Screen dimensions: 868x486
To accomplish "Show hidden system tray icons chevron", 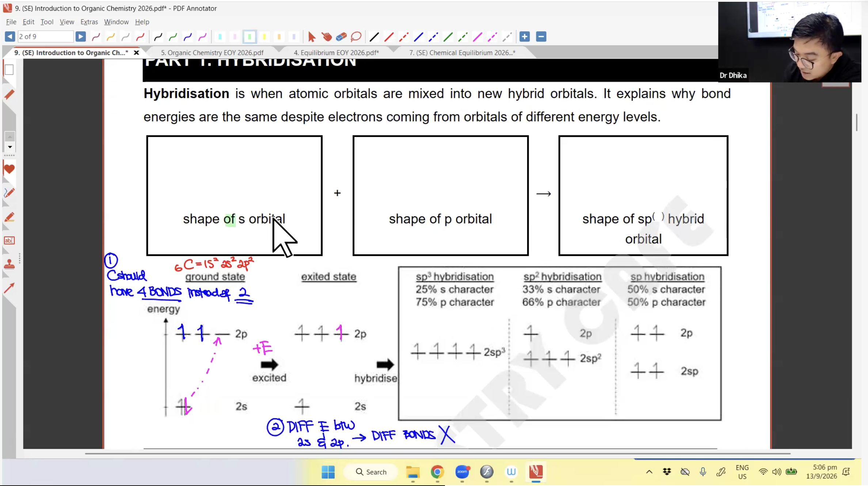I will pyautogui.click(x=649, y=472).
